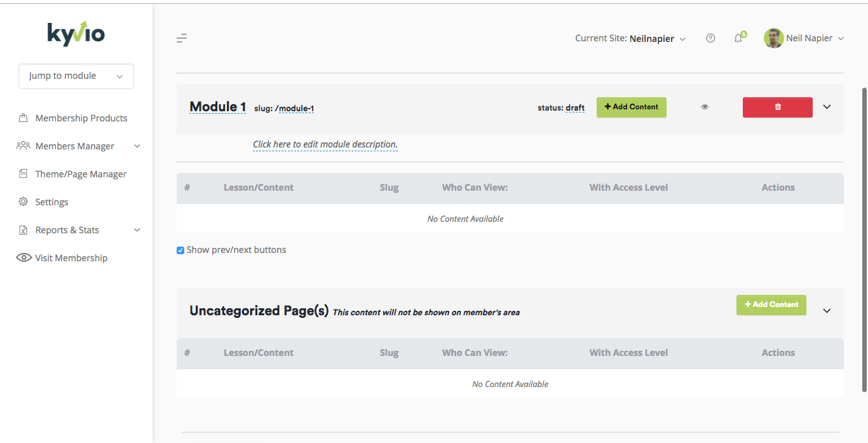Screen dimensions: 868x443
Task: Open Membership Products in sidebar
Action: point(81,118)
